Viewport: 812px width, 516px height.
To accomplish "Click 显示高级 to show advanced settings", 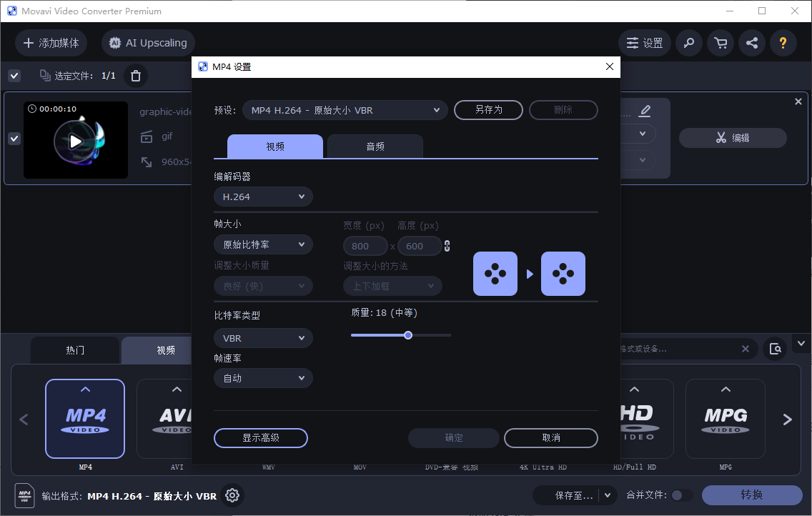I will [x=260, y=438].
